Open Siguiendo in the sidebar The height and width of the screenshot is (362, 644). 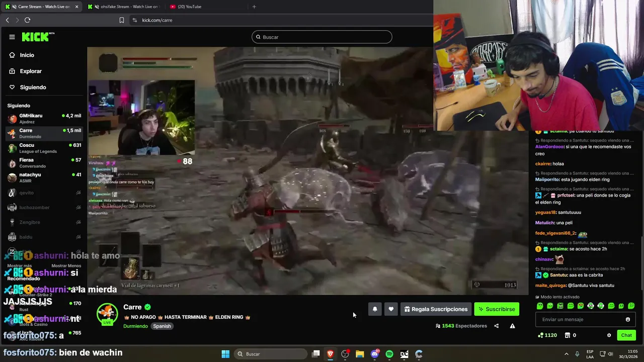(33, 87)
